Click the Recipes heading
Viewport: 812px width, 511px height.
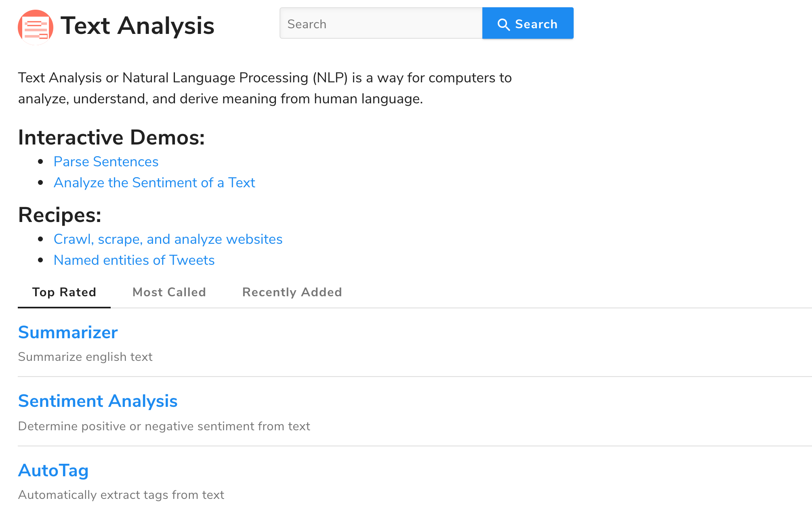(x=60, y=215)
